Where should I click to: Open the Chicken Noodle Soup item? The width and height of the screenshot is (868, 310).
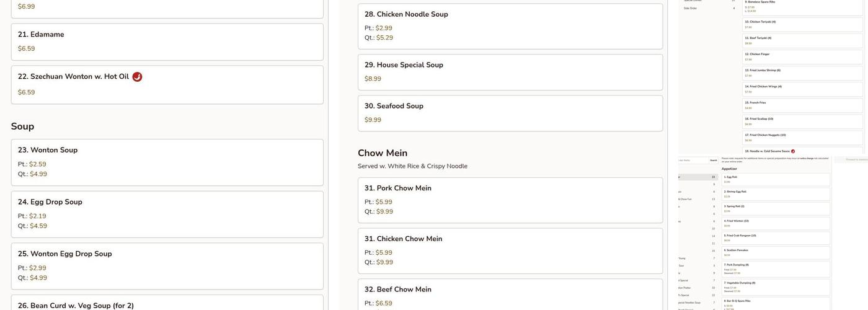(510, 26)
